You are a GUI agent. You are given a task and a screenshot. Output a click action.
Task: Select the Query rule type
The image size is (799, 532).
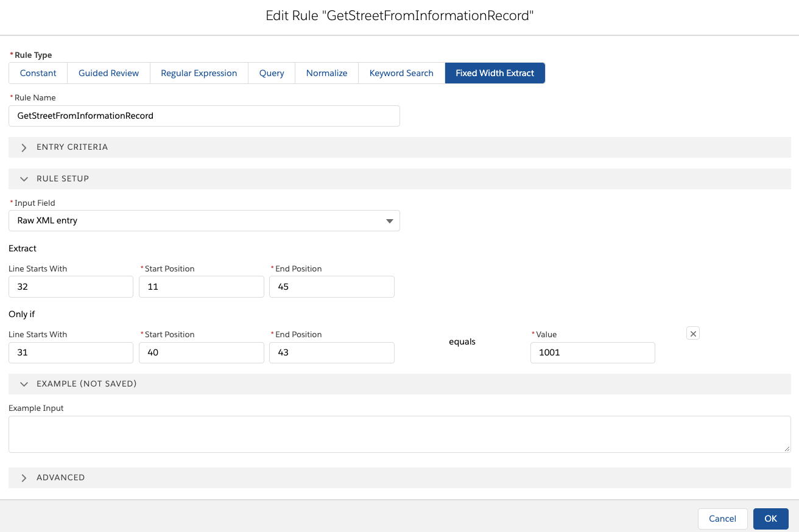click(271, 72)
